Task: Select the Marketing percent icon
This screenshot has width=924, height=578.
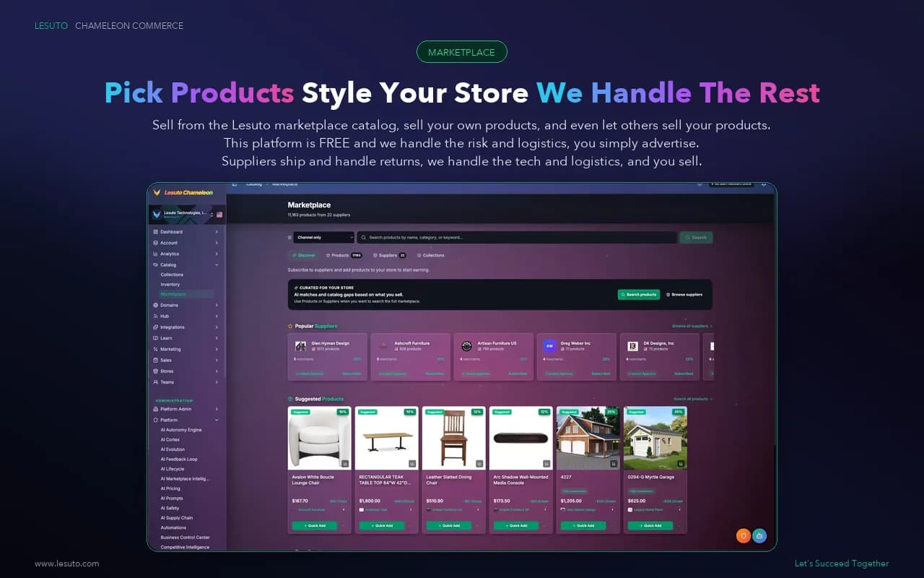Action: point(155,349)
